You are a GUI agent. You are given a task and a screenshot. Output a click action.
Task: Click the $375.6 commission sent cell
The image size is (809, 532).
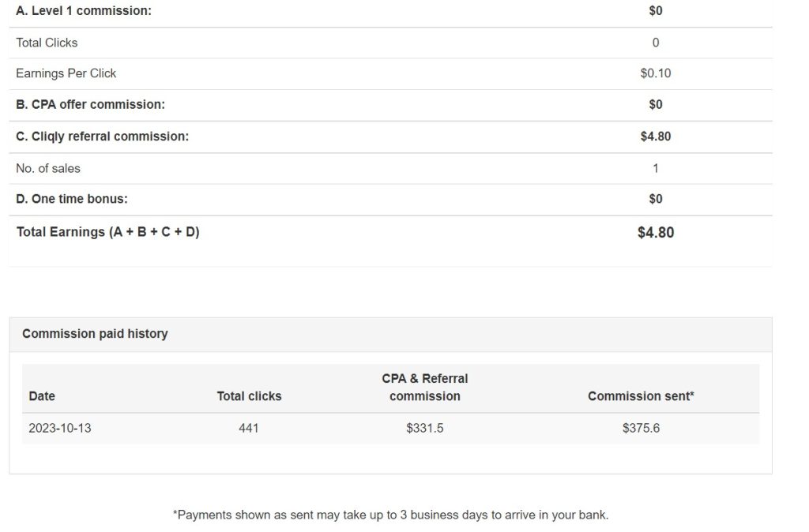click(641, 429)
